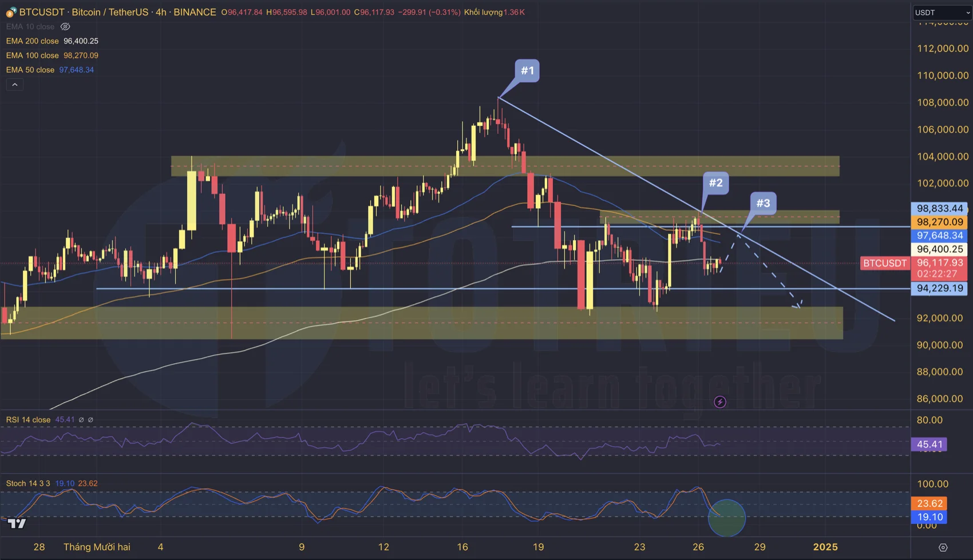Screen dimensions: 973x560
Task: Select the #3 callout annotation
Action: pos(763,203)
